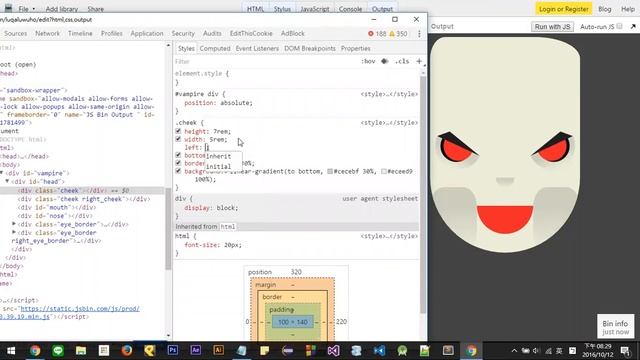This screenshot has width=640, height=360.
Task: Click the .cls element classes button
Action: 402,61
